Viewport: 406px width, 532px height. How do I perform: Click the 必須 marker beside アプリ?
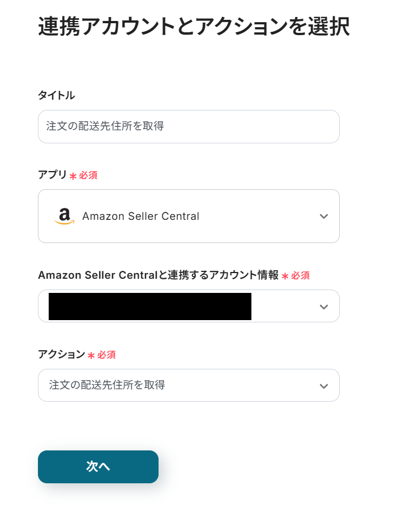pyautogui.click(x=88, y=176)
